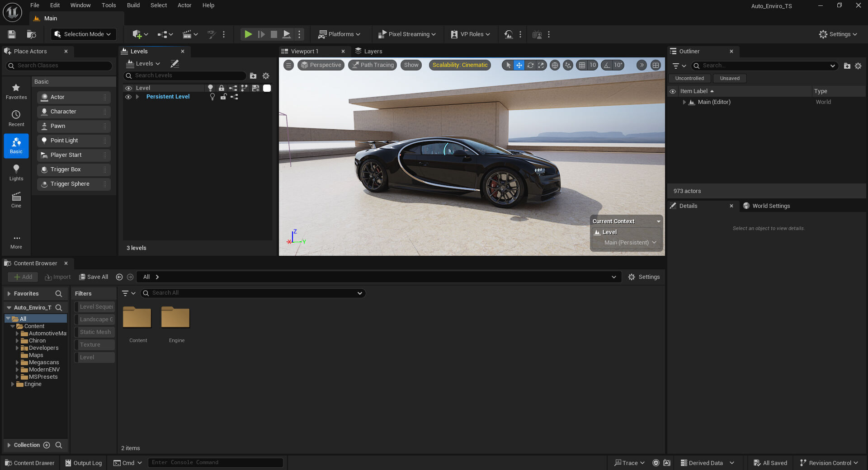
Task: Open the Browse content icon beside Save
Action: pos(31,34)
